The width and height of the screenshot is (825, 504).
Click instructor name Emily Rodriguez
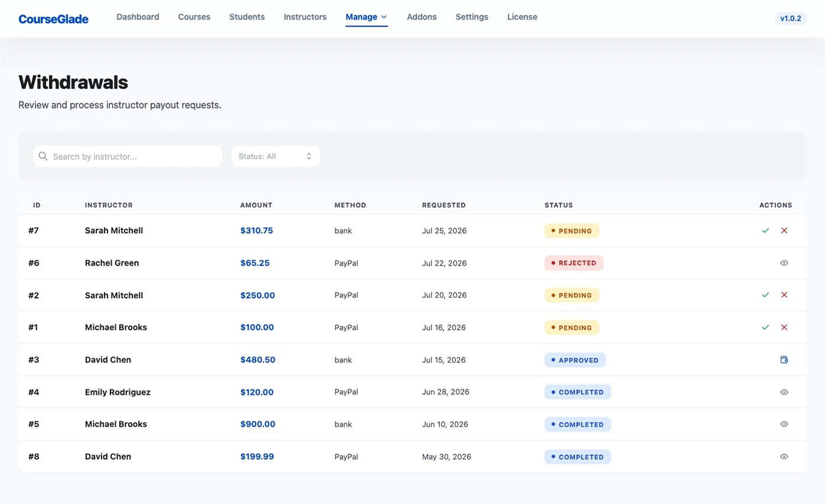tap(118, 392)
